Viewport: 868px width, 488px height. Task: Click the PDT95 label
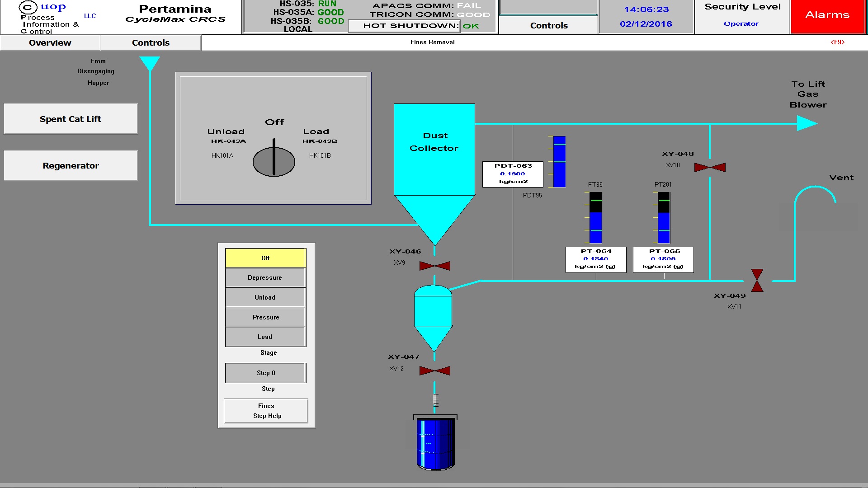[x=532, y=196]
